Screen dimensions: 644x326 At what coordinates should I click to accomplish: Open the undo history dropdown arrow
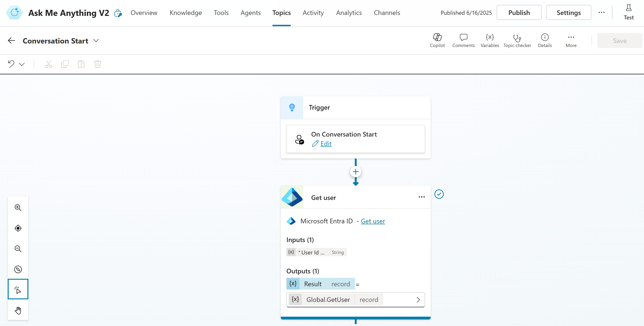pyautogui.click(x=22, y=64)
